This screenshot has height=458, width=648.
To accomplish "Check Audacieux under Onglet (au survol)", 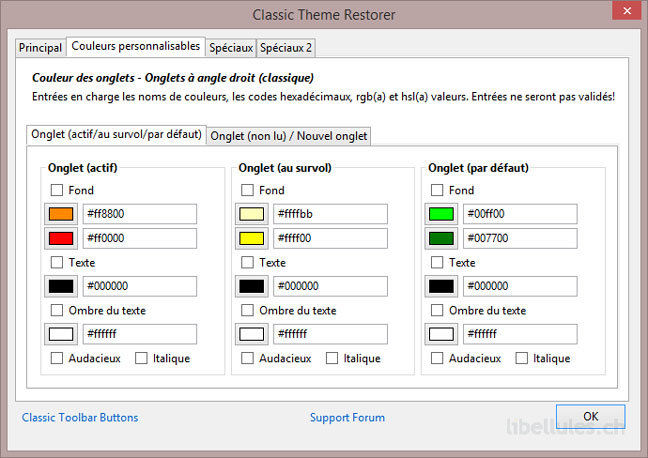I will [247, 358].
